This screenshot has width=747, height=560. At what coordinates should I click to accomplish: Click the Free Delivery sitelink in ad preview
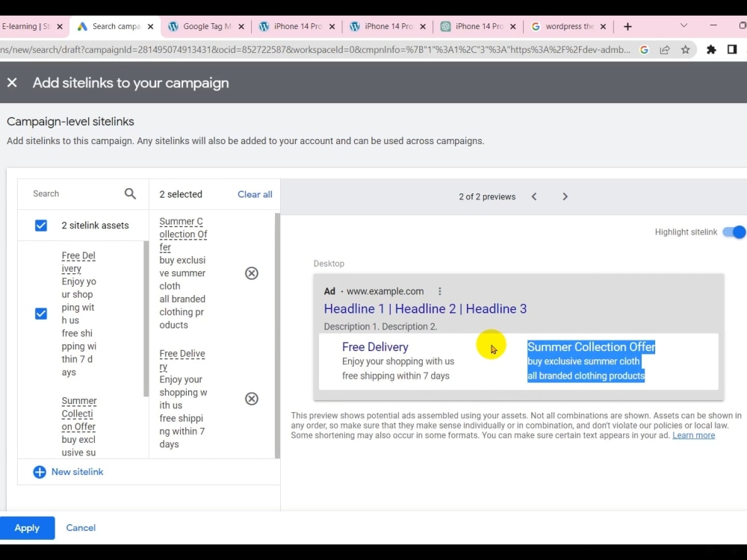[375, 346]
